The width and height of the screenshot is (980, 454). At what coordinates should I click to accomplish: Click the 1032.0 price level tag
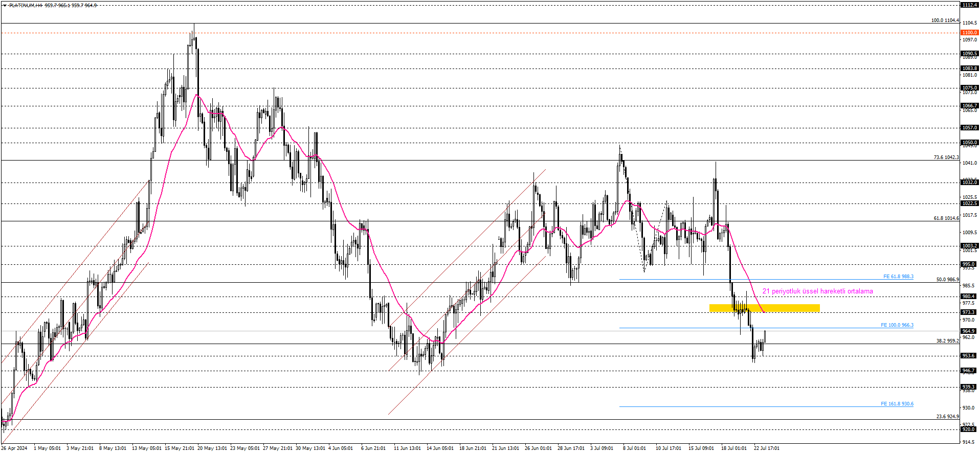point(969,183)
